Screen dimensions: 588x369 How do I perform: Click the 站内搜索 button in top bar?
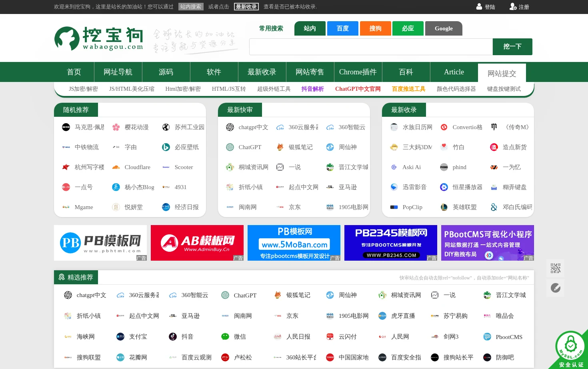coord(191,7)
